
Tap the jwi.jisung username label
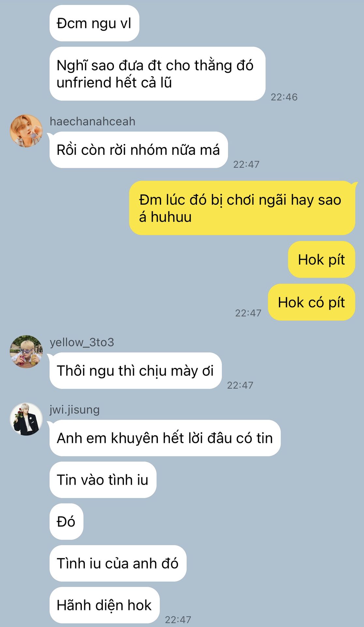pos(75,410)
